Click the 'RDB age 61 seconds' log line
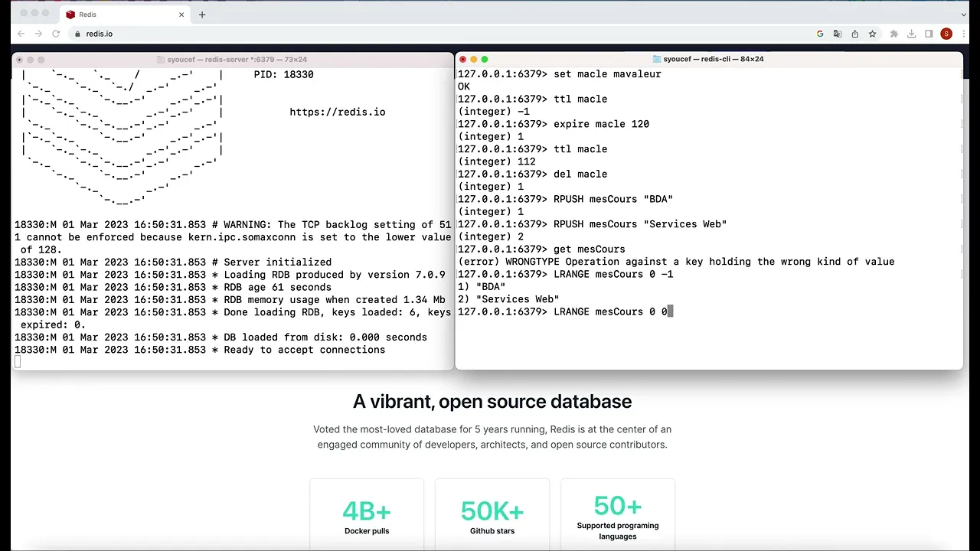Viewport: 980px width, 551px height. [173, 288]
